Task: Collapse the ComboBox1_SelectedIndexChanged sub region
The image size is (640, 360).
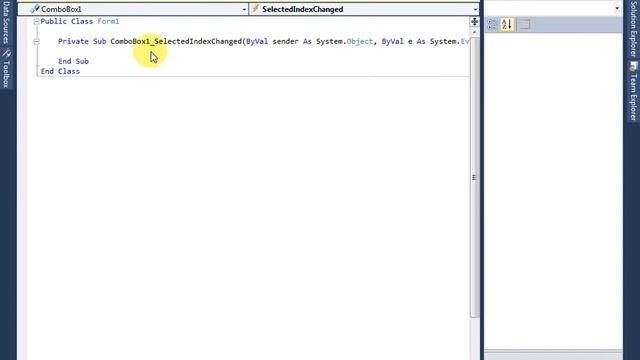Action: pos(36,41)
